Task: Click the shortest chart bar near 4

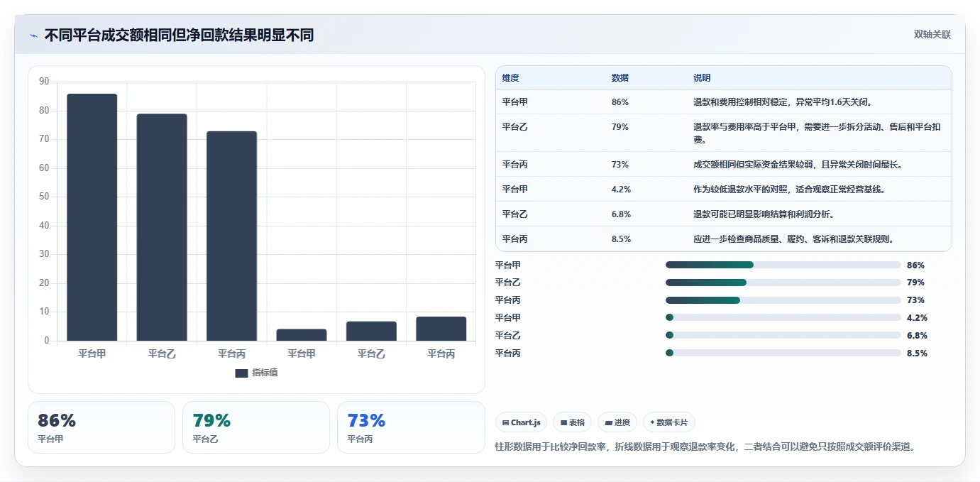Action: pyautogui.click(x=302, y=335)
